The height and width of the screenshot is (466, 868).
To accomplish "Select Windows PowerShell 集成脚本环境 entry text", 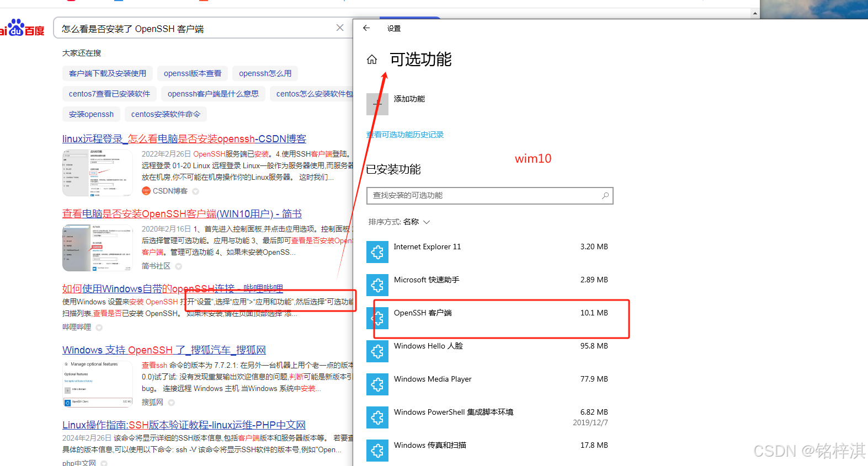I will (454, 412).
